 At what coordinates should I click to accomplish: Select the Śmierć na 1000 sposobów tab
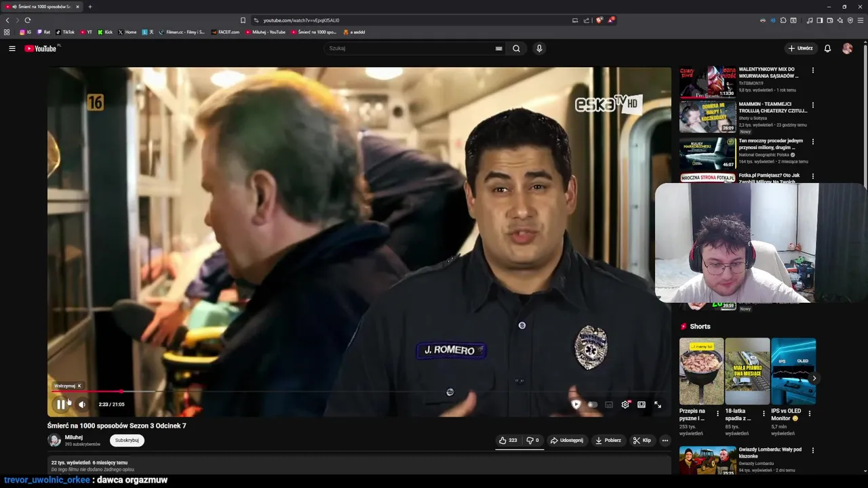click(x=42, y=7)
